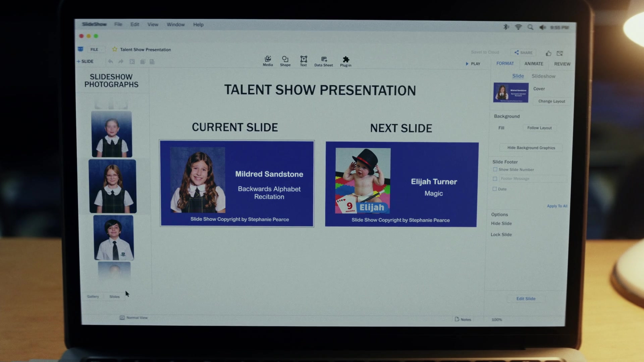Select the top girl's photo thumbnail

pos(112,134)
